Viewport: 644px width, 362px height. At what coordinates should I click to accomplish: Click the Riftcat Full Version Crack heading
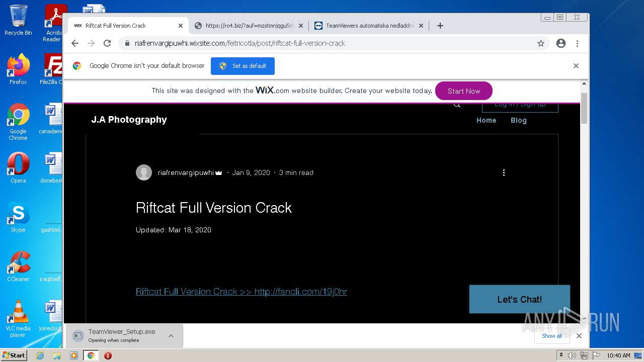[x=214, y=208]
